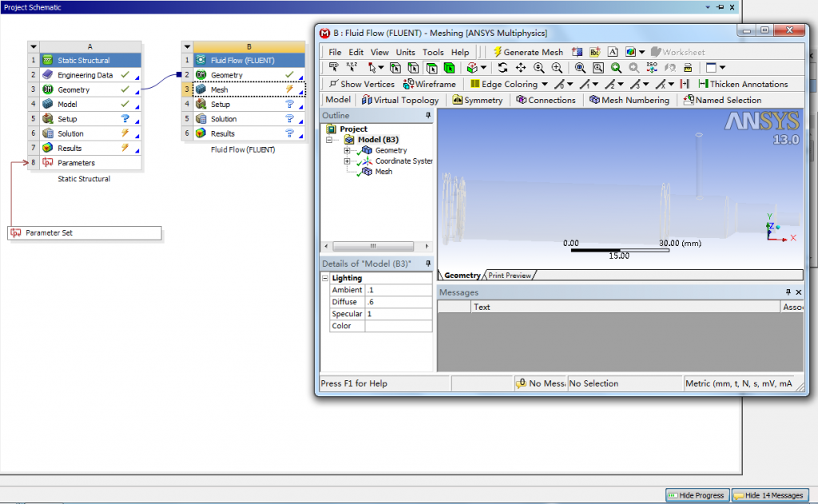The width and height of the screenshot is (818, 504).
Task: Close the Messages panel
Action: 798,292
